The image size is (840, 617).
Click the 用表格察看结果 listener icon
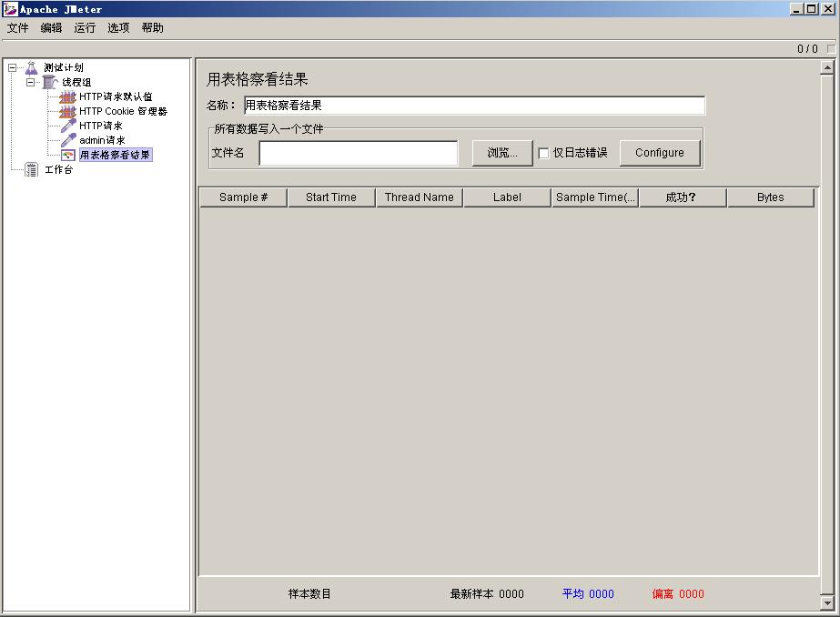(x=68, y=155)
